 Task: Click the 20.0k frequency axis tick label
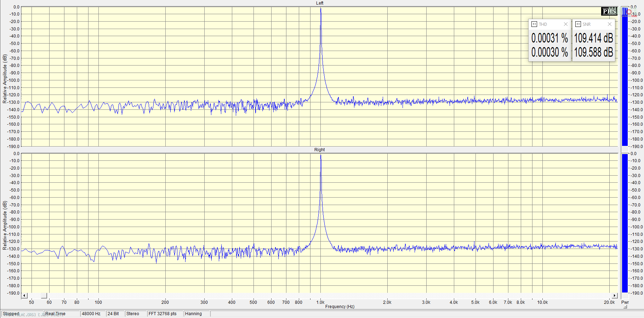609,302
